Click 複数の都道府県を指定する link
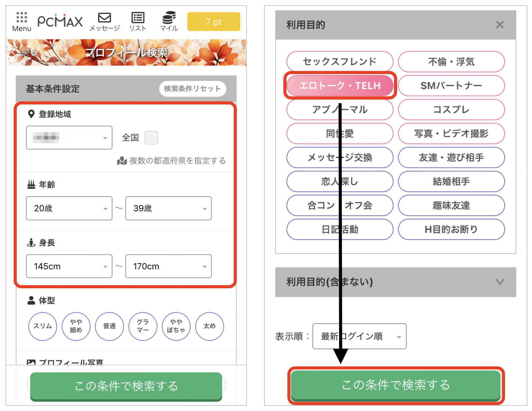Screen dimensions: 532x411 (177, 161)
